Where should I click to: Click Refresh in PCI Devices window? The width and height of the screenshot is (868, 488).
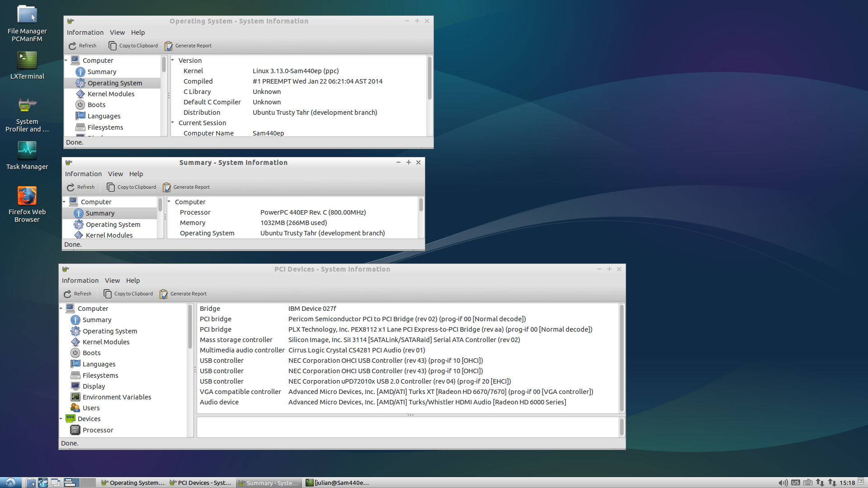(78, 294)
